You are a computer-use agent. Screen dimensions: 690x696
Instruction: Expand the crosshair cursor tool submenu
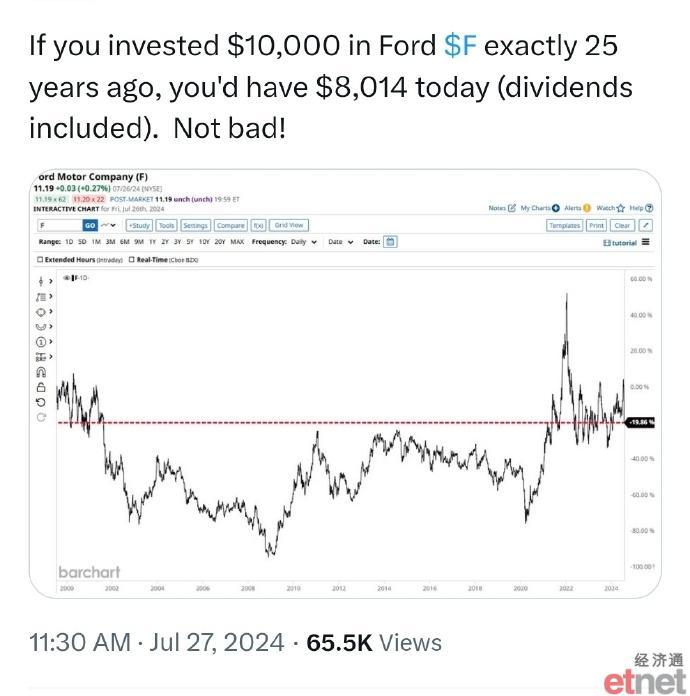(x=51, y=281)
